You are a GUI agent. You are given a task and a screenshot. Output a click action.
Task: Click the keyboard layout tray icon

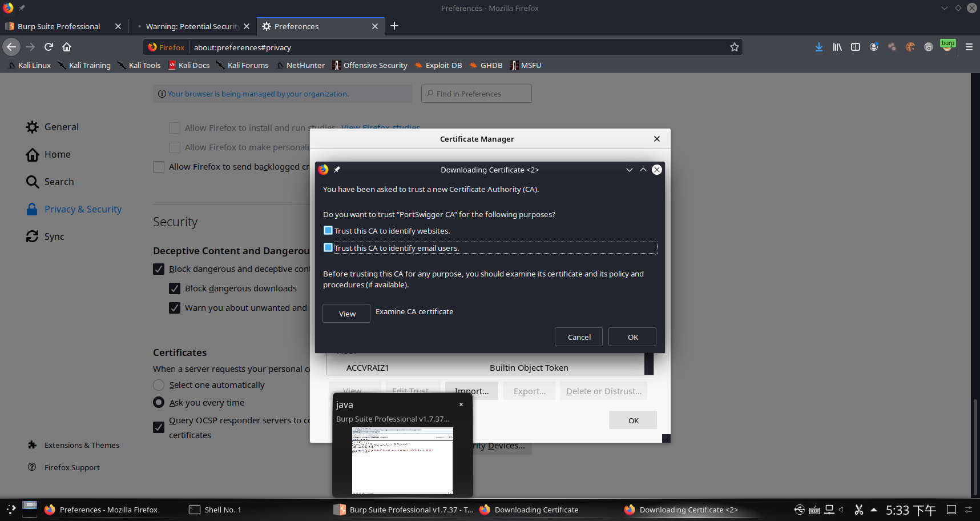tap(814, 510)
